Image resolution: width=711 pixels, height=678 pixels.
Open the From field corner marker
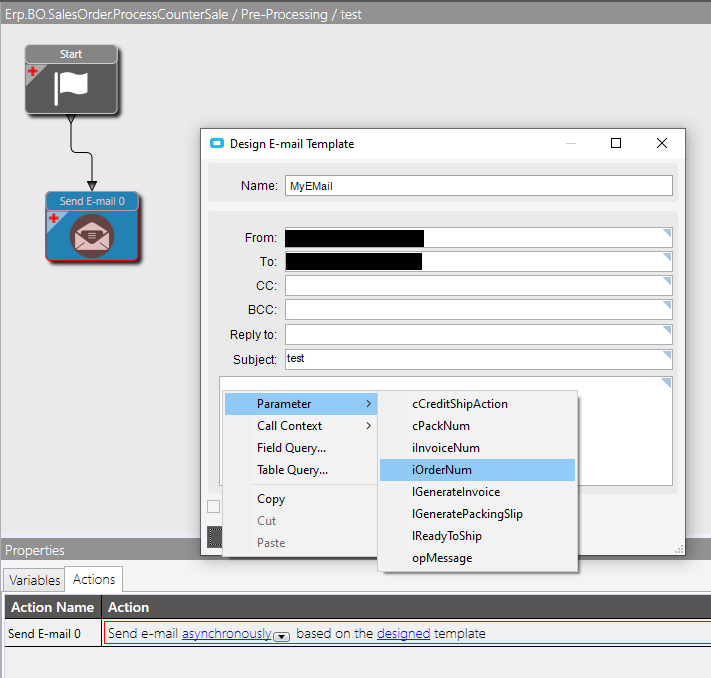667,232
